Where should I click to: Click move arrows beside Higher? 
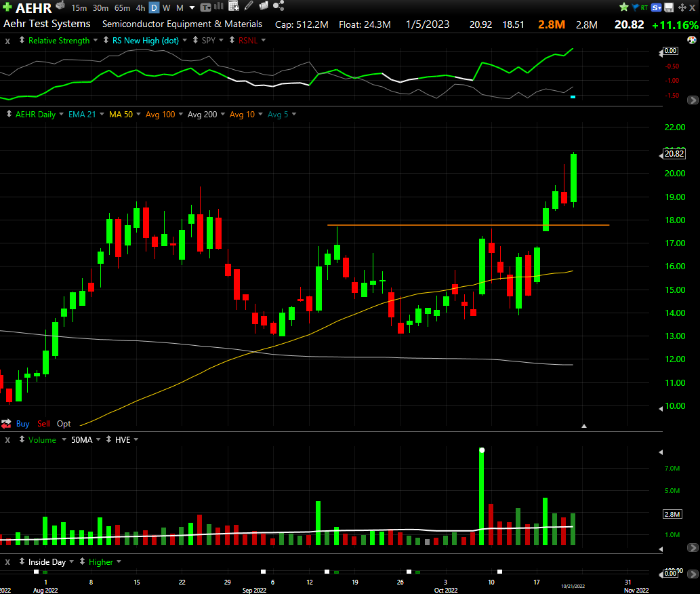coord(82,561)
